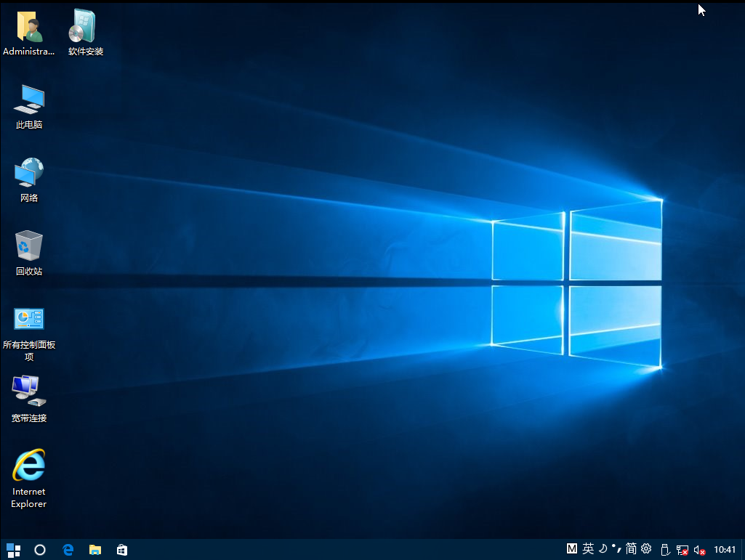The width and height of the screenshot is (745, 560).
Task: Click the show desktop strip at taskbar end
Action: 743,550
